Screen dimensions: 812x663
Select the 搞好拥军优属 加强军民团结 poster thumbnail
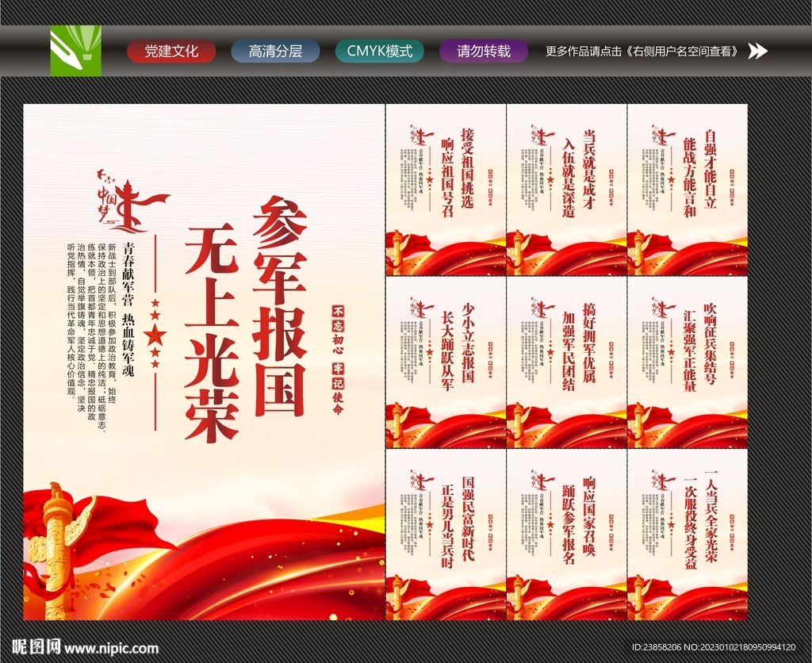click(567, 362)
